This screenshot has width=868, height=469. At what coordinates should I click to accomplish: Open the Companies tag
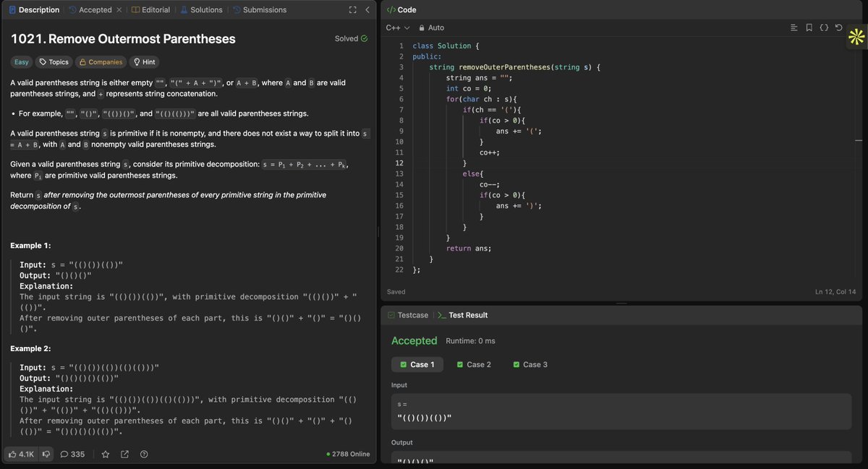(101, 62)
